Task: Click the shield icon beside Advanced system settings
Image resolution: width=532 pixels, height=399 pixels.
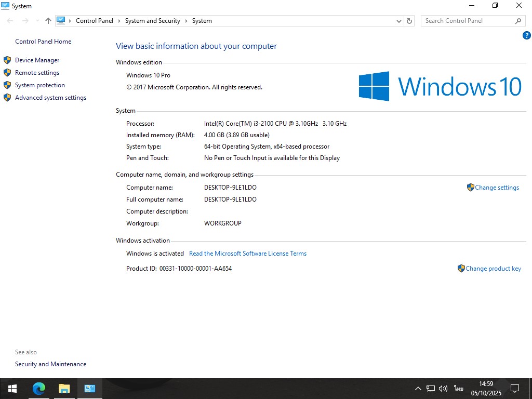Action: point(7,98)
